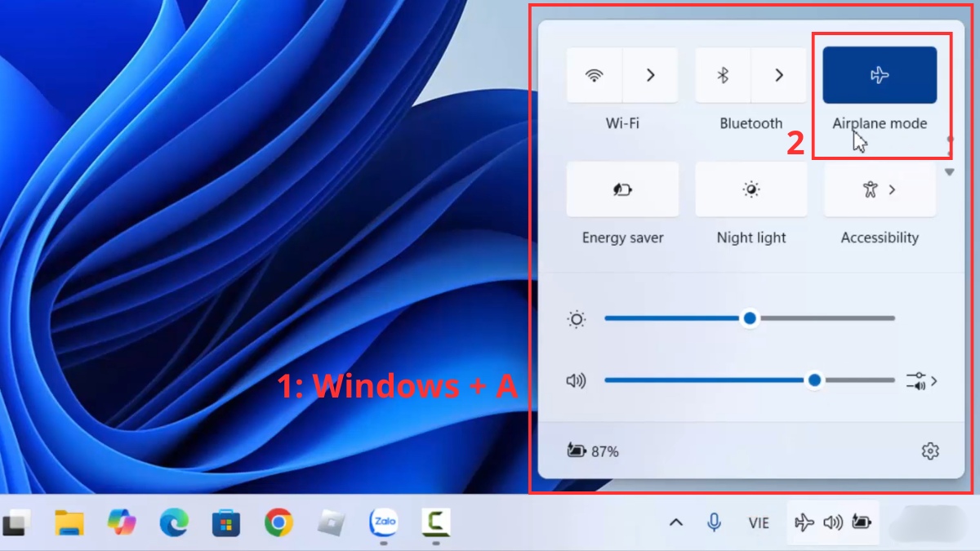Click the battery icon in system tray
The image size is (980, 551).
pyautogui.click(x=862, y=522)
